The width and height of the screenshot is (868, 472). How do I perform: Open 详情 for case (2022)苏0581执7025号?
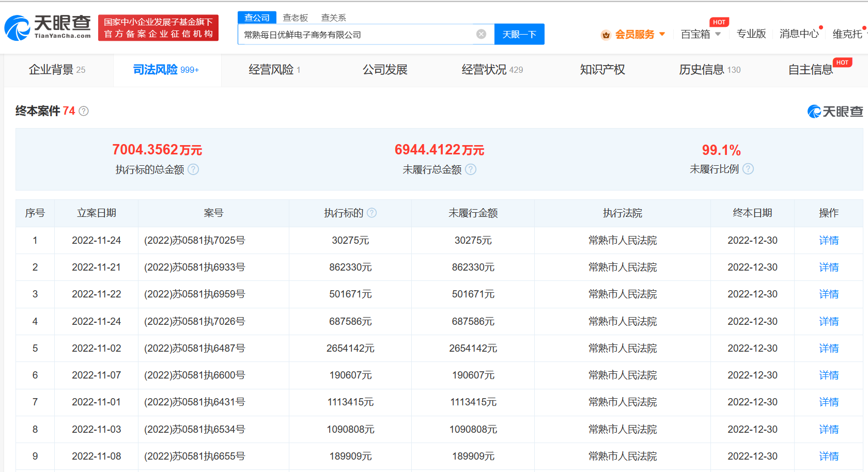click(828, 240)
